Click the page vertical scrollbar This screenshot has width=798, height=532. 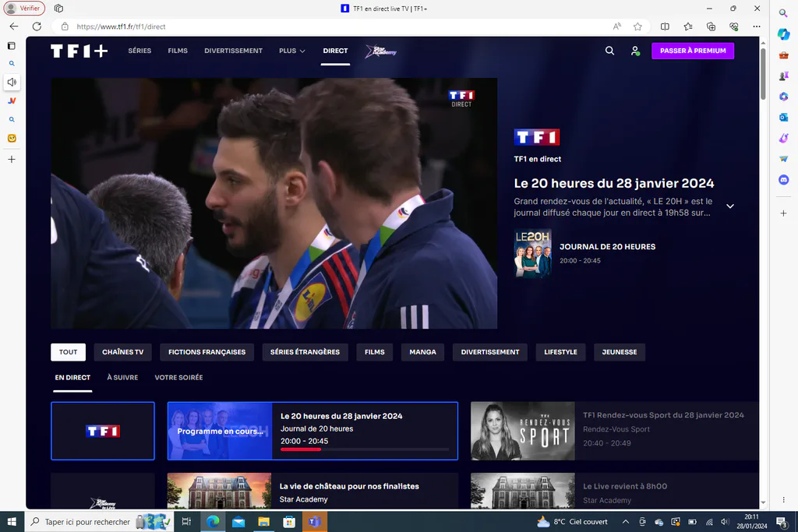tap(763, 74)
